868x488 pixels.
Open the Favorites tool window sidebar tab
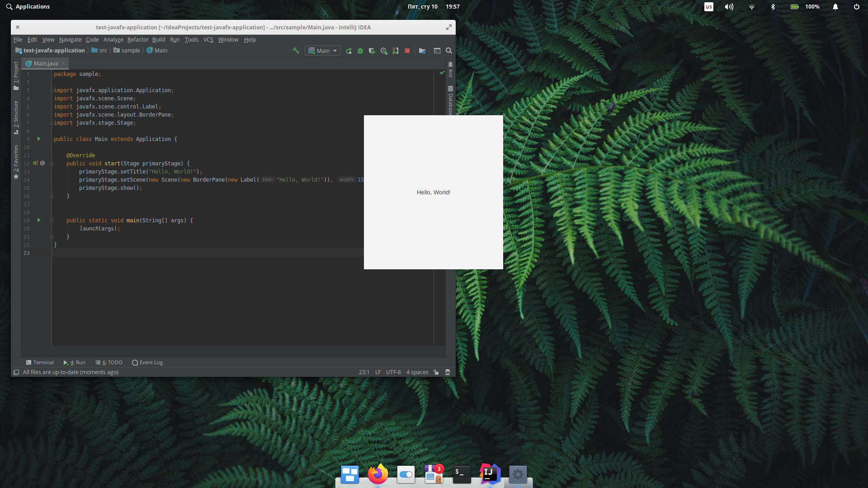(16, 162)
